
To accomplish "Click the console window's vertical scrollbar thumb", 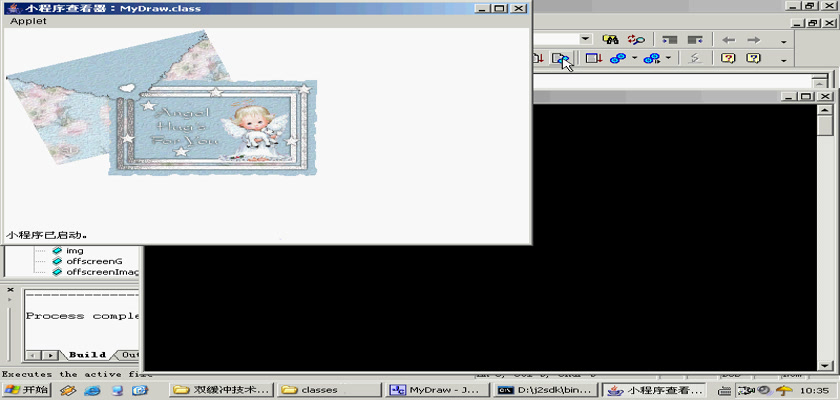I will tap(825, 126).
